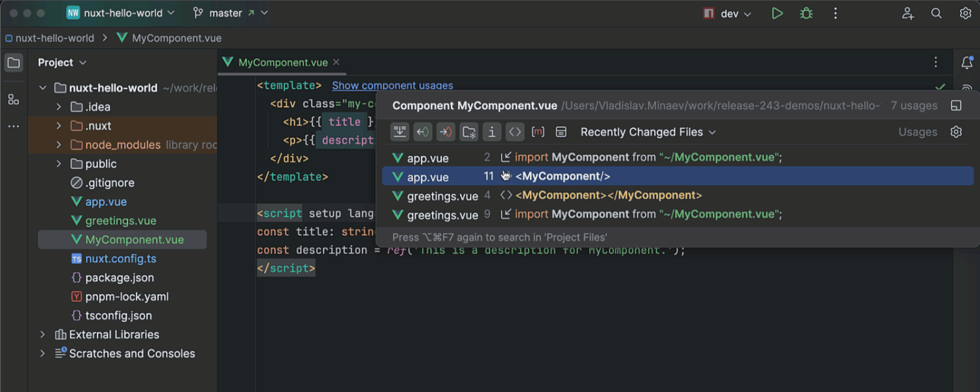The width and height of the screenshot is (980, 392).
Task: Click the gear icon in the usages popup
Action: (x=956, y=132)
